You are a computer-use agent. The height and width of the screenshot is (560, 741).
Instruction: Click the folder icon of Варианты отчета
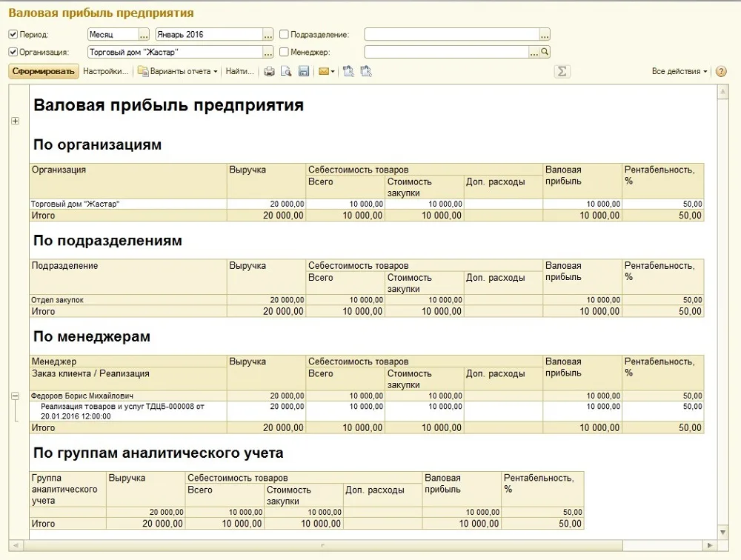[143, 71]
